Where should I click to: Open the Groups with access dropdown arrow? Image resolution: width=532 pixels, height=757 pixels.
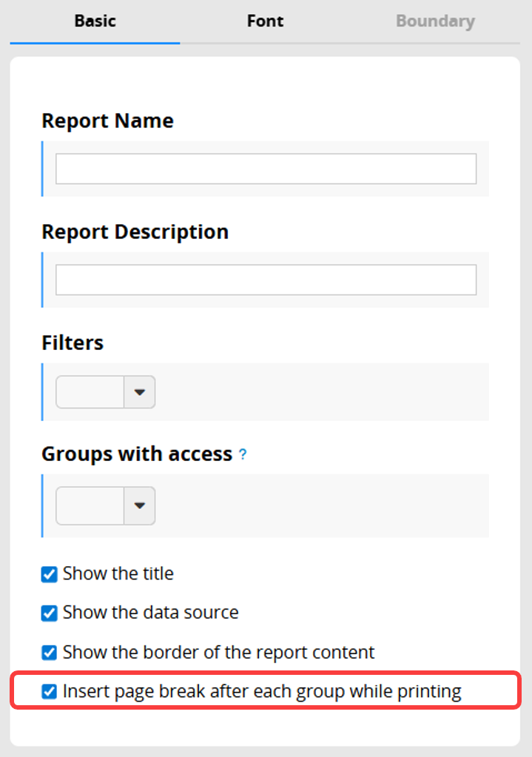click(x=140, y=505)
